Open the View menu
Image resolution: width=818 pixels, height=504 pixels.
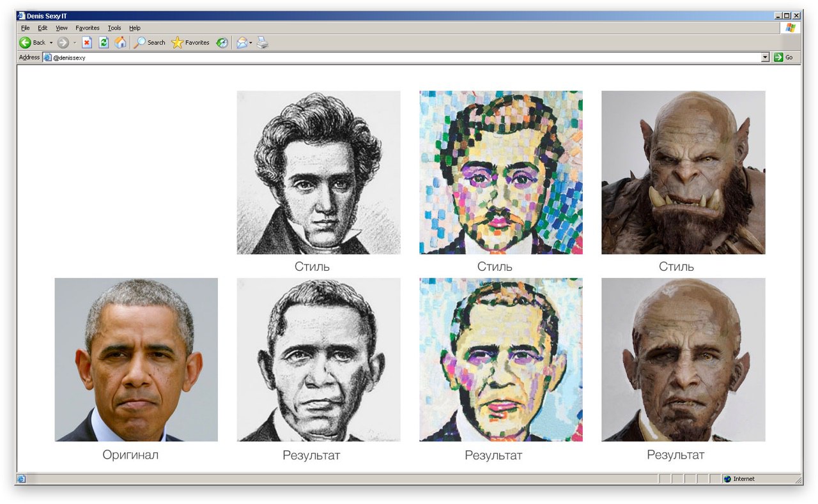(x=61, y=28)
